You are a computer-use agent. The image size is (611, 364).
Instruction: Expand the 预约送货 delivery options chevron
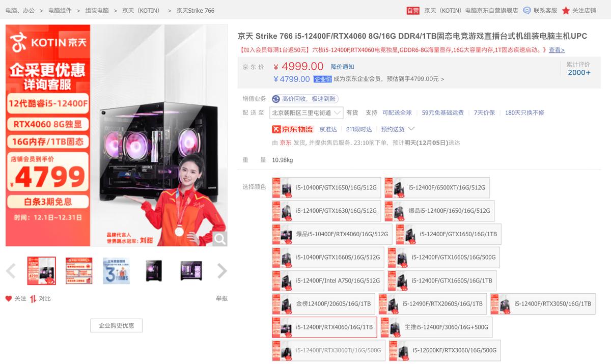[411, 129]
